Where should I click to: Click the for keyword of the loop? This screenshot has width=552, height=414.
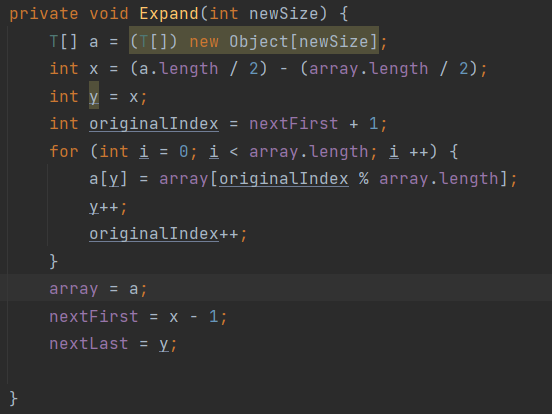[x=64, y=151]
